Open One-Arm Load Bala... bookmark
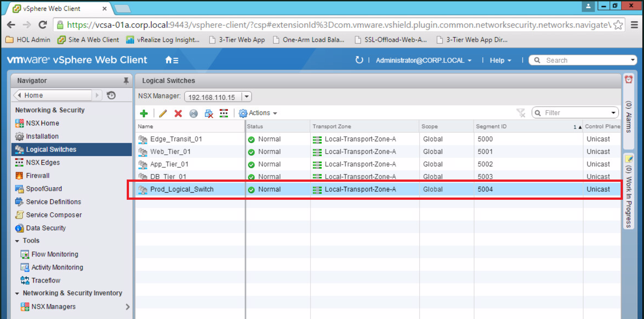Screen dimensions: 644x319 pos(309,40)
